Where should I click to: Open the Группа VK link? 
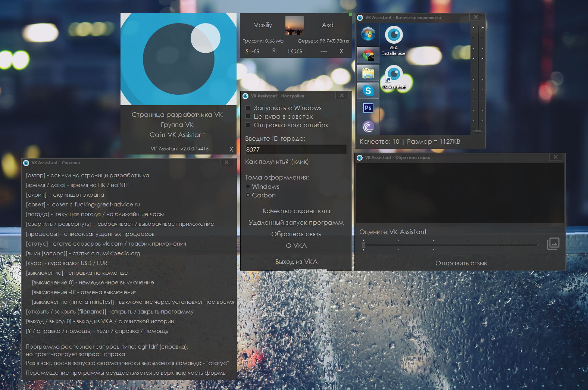coord(177,125)
